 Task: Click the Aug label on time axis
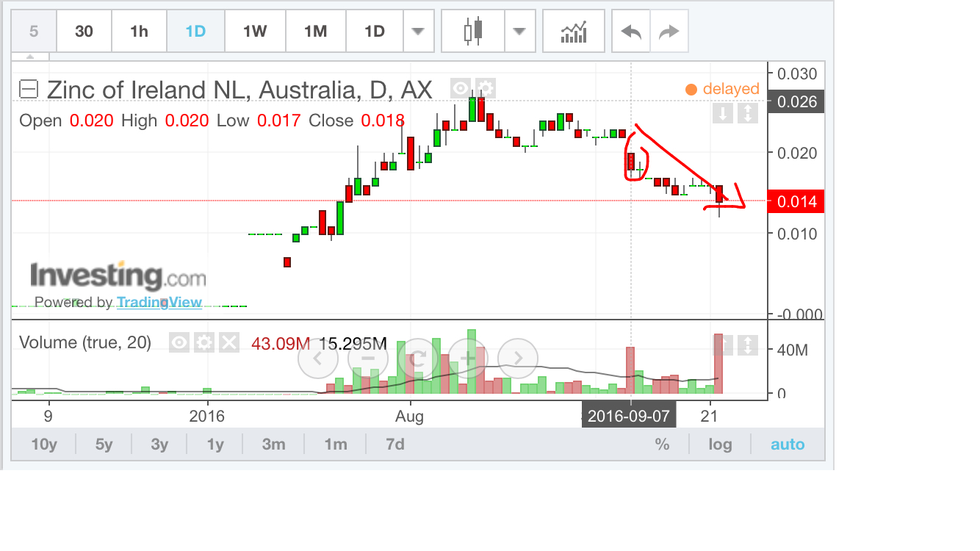409,417
